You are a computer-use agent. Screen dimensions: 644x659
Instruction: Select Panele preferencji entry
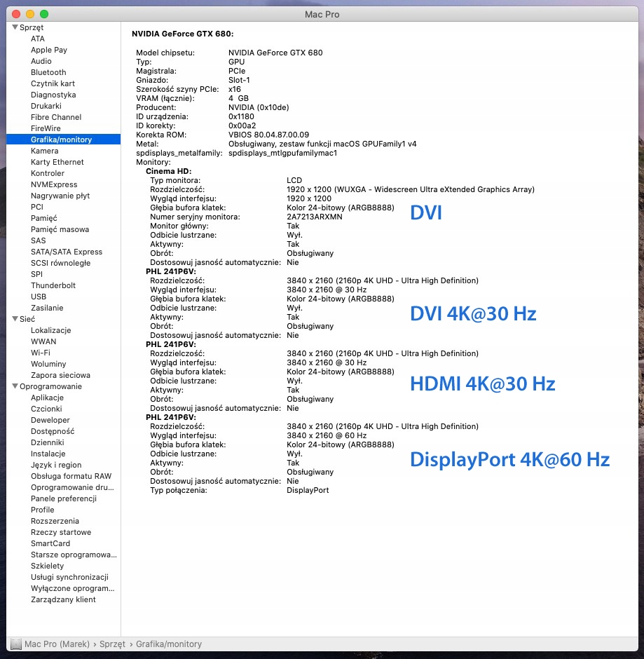(x=64, y=498)
